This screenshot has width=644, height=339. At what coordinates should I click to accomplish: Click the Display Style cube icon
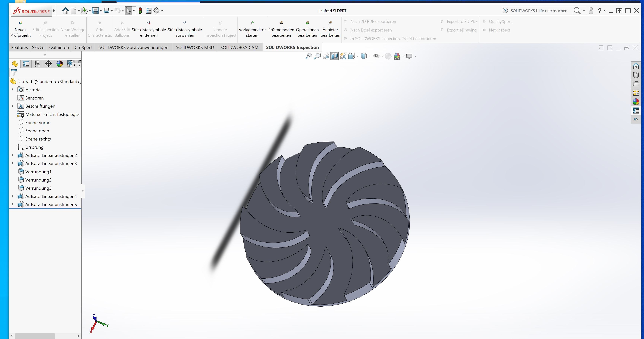pyautogui.click(x=364, y=56)
